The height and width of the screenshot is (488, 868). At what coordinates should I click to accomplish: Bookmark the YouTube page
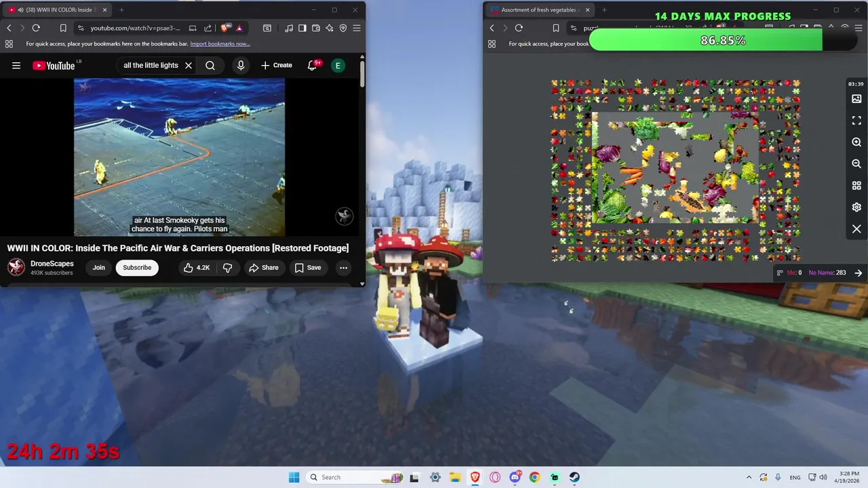(x=63, y=28)
